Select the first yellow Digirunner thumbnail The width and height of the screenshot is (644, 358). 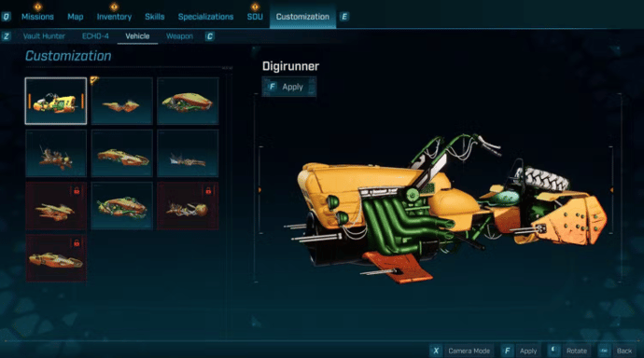click(x=56, y=101)
